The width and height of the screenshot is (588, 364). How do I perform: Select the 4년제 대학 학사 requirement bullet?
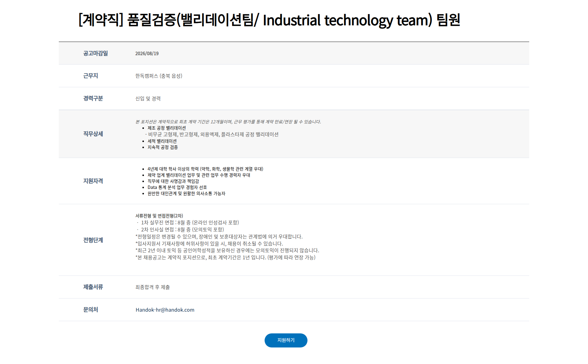pyautogui.click(x=205, y=169)
